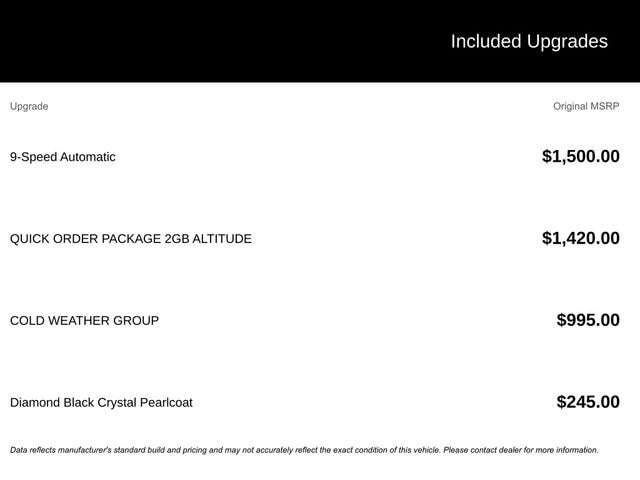This screenshot has height=480, width=640.
Task: Click the $1,420.00 price
Action: click(x=580, y=238)
